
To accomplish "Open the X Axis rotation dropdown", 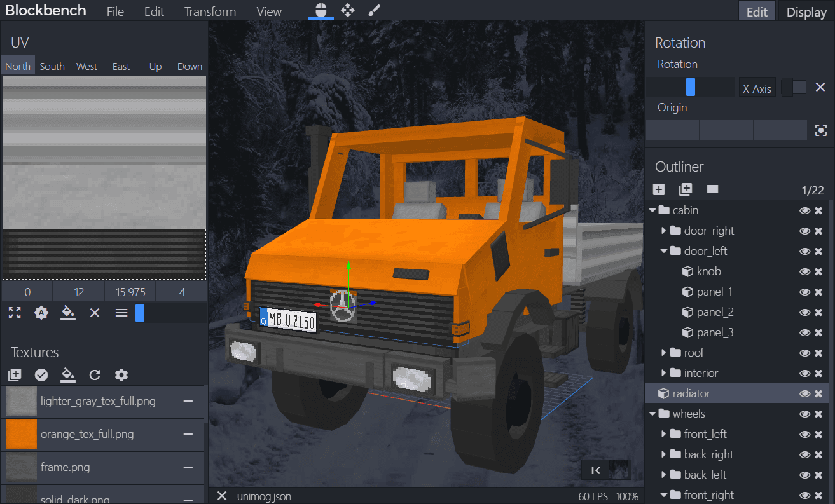I will pyautogui.click(x=757, y=88).
